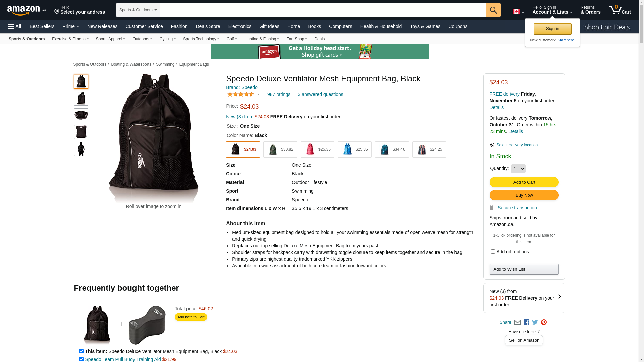Open Canada flag language selector
Image resolution: width=644 pixels, height=362 pixels.
pos(518,12)
